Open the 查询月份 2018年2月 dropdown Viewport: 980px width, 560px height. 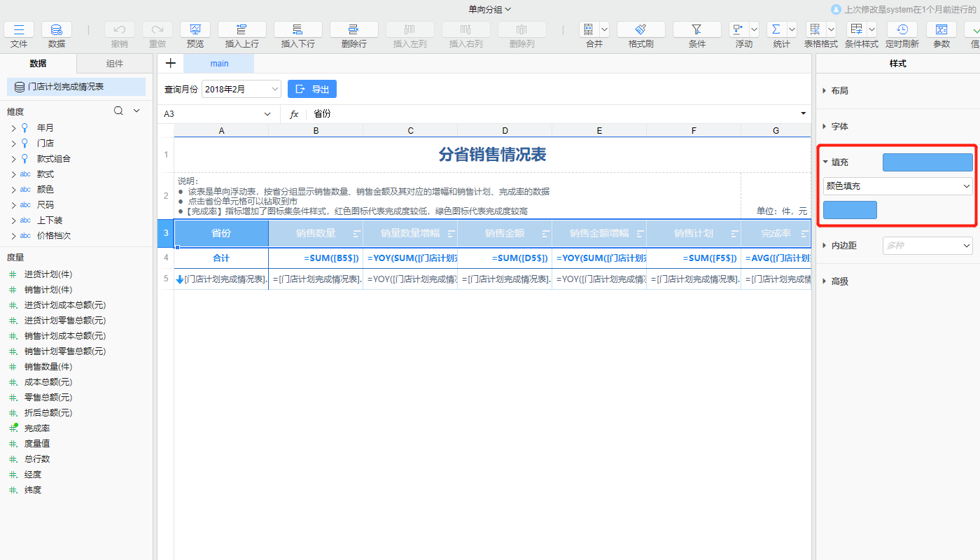point(241,89)
